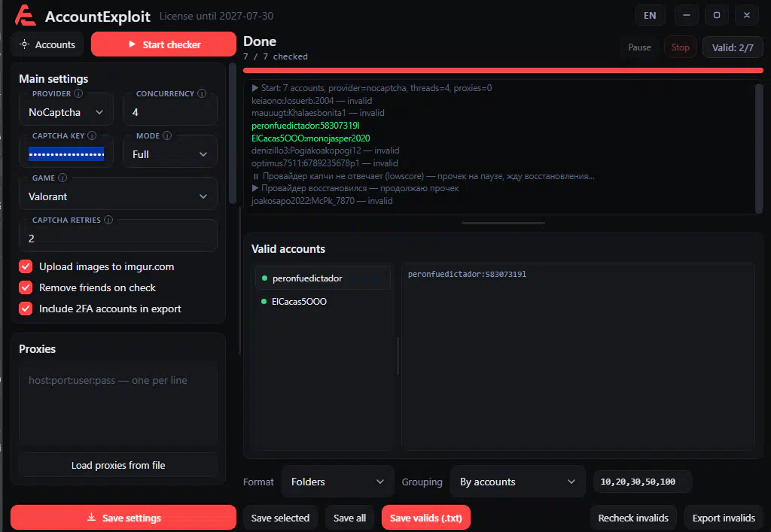Expand the Mode dropdown set to Full

[x=169, y=154]
